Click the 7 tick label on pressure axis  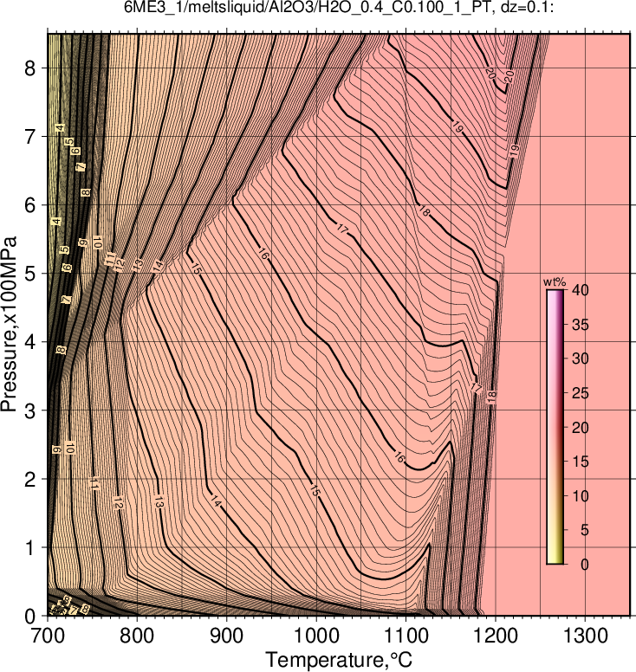tap(30, 137)
